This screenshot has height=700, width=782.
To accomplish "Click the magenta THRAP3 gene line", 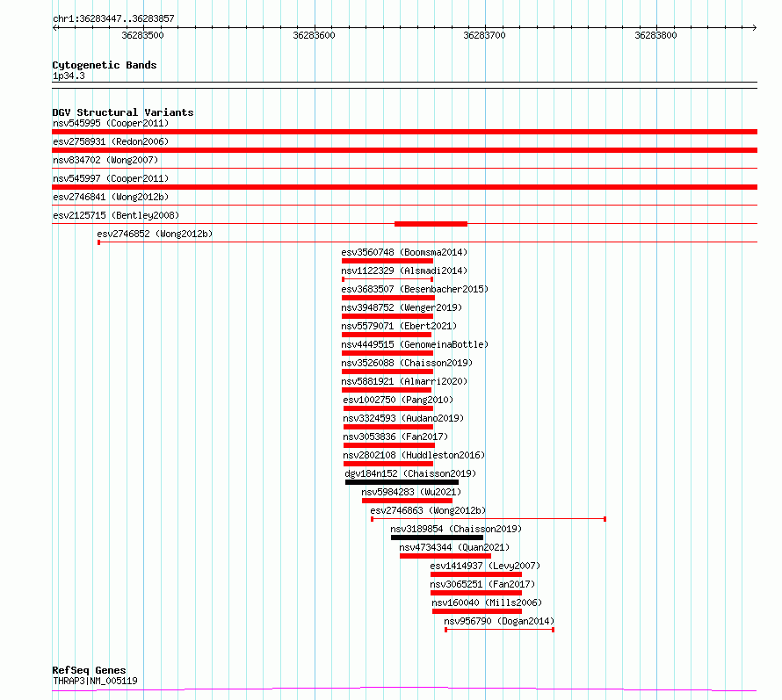I will (404, 689).
